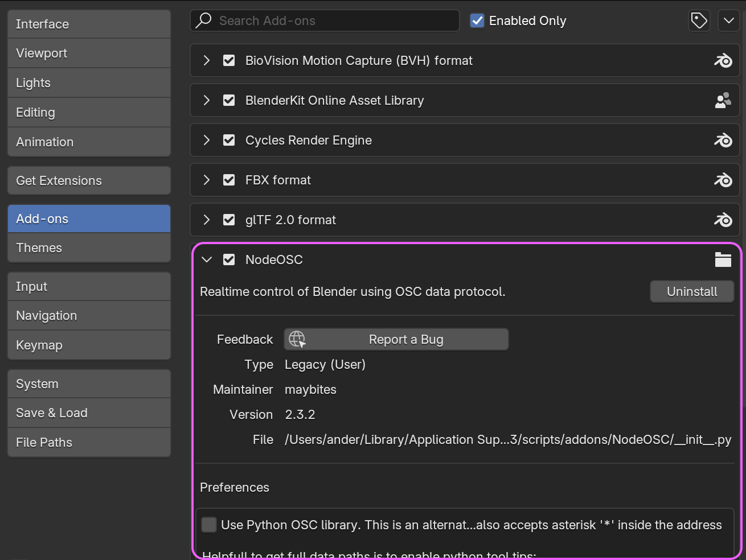Select the Animation preferences section
This screenshot has width=746, height=560.
(89, 142)
